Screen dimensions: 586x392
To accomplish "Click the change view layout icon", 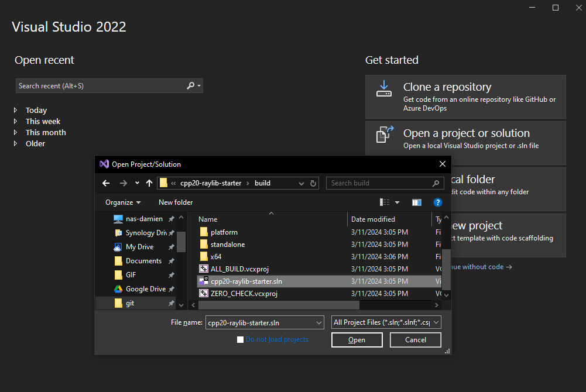I will pos(385,202).
